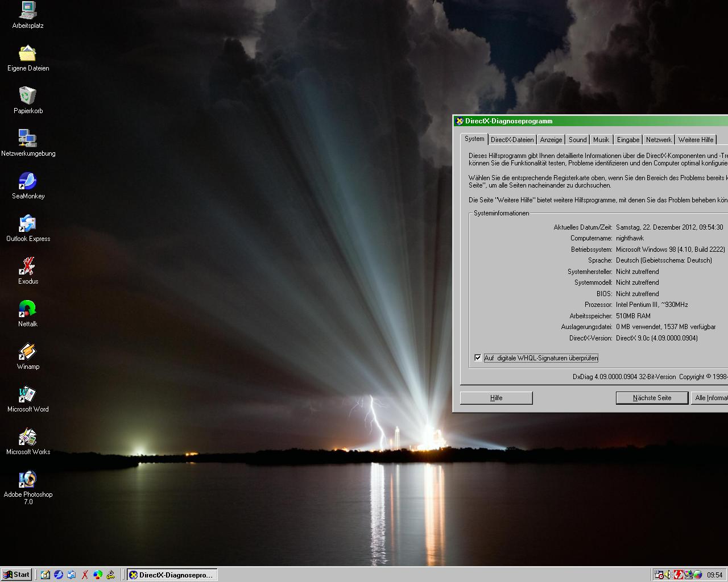
Task: Click the Intel Pentium III processor value
Action: click(x=652, y=305)
